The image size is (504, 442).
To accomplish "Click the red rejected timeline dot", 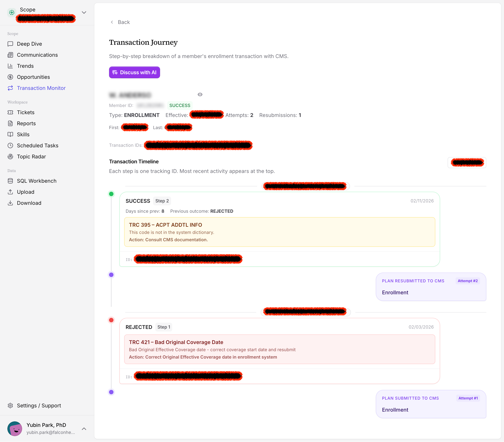I will [111, 320].
